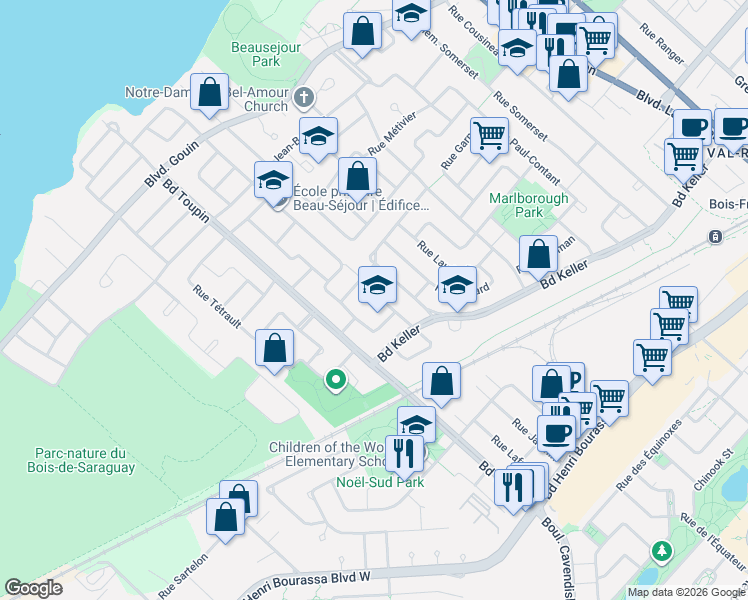Viewport: 748px width, 600px height.
Task: Click the Marlborough Park label
Action: (x=529, y=205)
